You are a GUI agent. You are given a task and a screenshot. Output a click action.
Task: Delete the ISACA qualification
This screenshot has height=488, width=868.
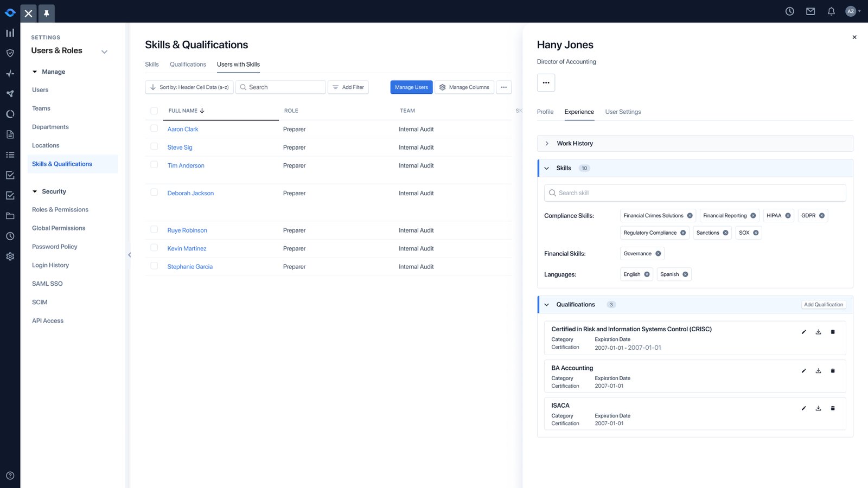[x=833, y=408]
